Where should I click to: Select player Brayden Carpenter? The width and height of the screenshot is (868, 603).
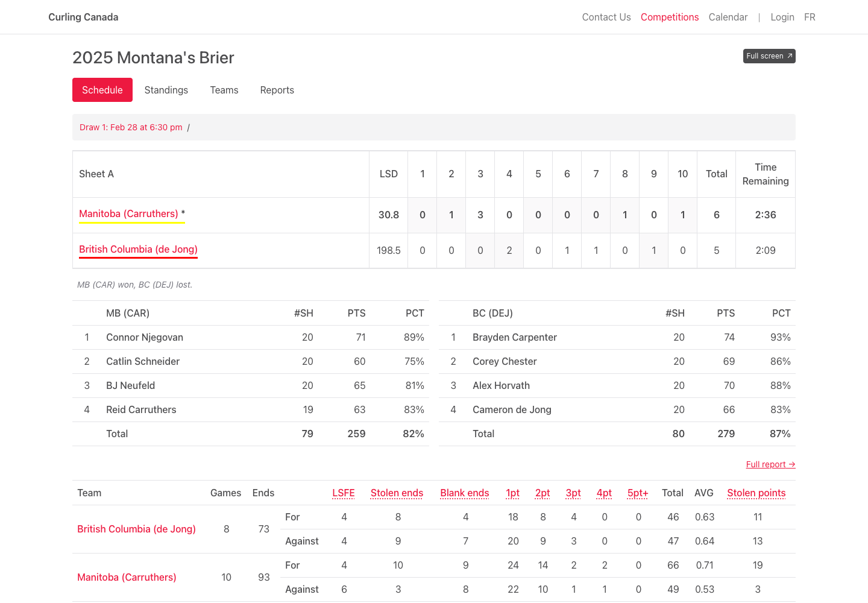515,337
